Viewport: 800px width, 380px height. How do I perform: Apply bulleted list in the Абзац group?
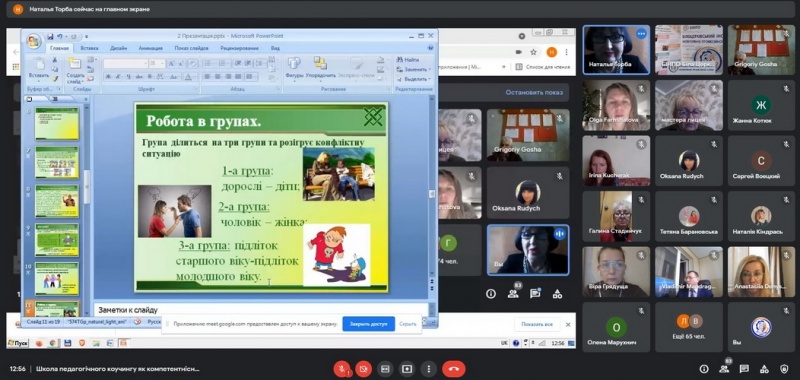208,64
